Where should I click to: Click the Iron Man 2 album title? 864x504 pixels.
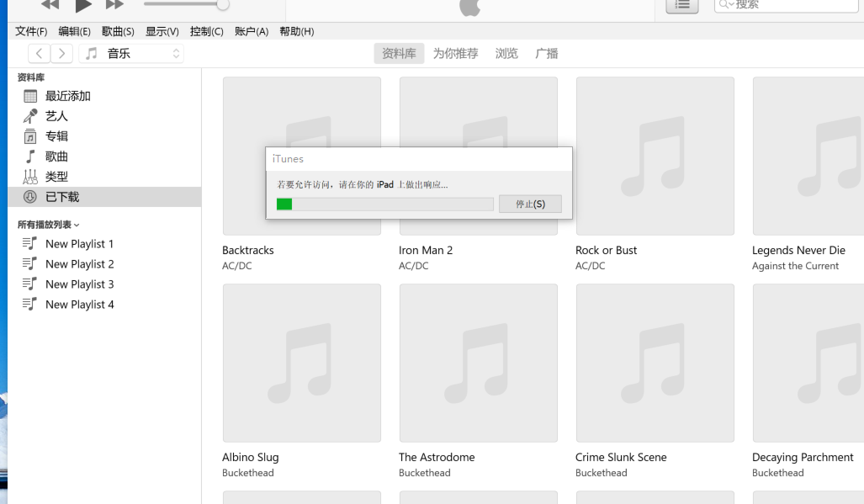tap(426, 250)
